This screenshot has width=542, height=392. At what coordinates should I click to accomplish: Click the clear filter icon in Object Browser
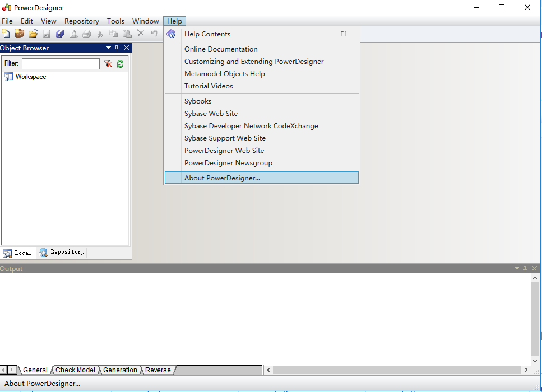108,64
